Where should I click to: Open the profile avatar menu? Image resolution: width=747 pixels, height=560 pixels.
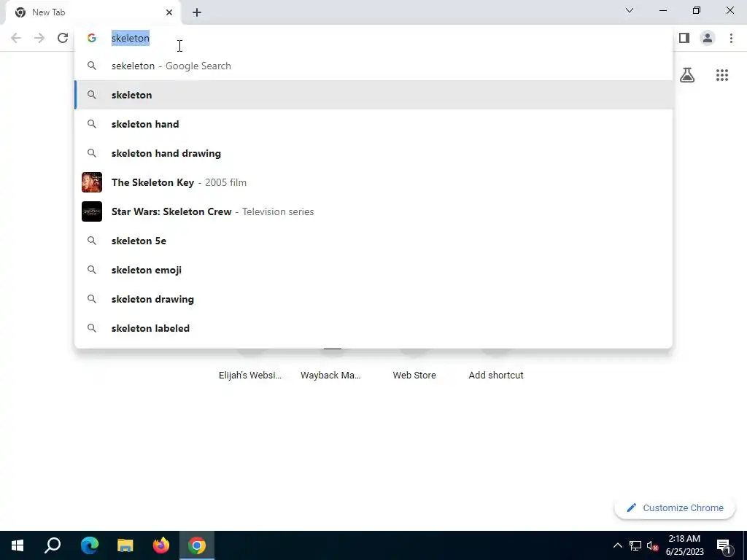pos(708,38)
